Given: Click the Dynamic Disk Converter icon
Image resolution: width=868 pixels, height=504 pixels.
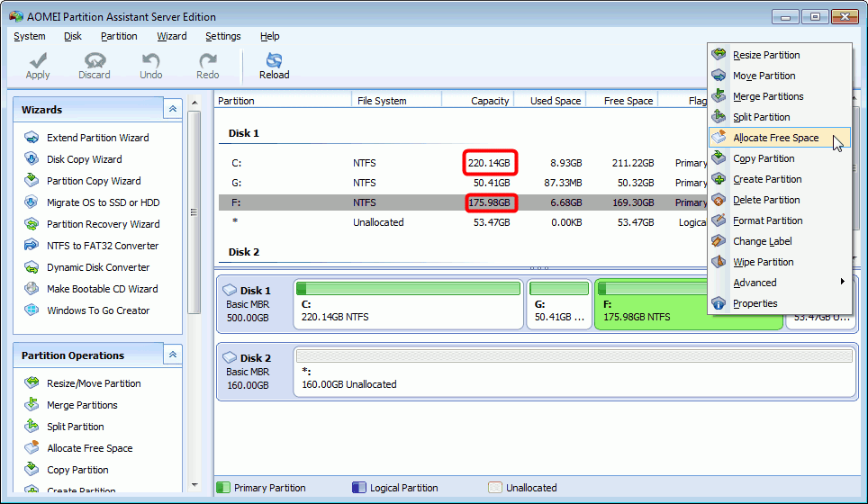Looking at the screenshot, I should pyautogui.click(x=32, y=266).
